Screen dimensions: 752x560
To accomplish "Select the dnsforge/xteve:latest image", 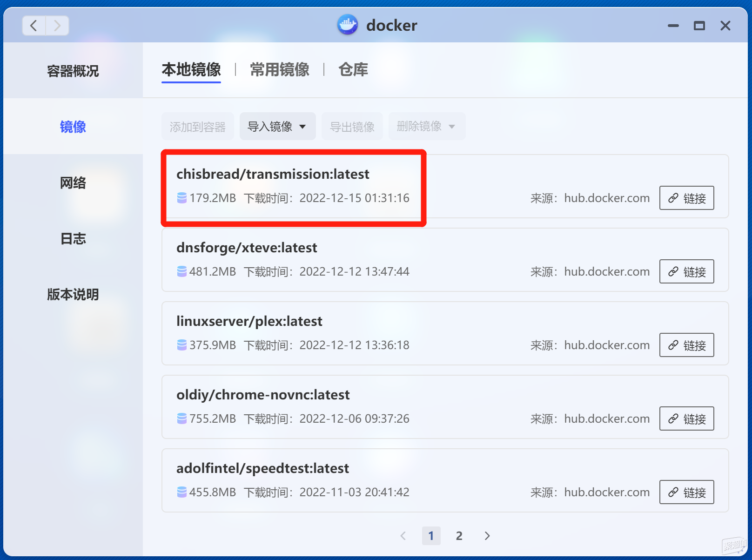I will [x=445, y=260].
